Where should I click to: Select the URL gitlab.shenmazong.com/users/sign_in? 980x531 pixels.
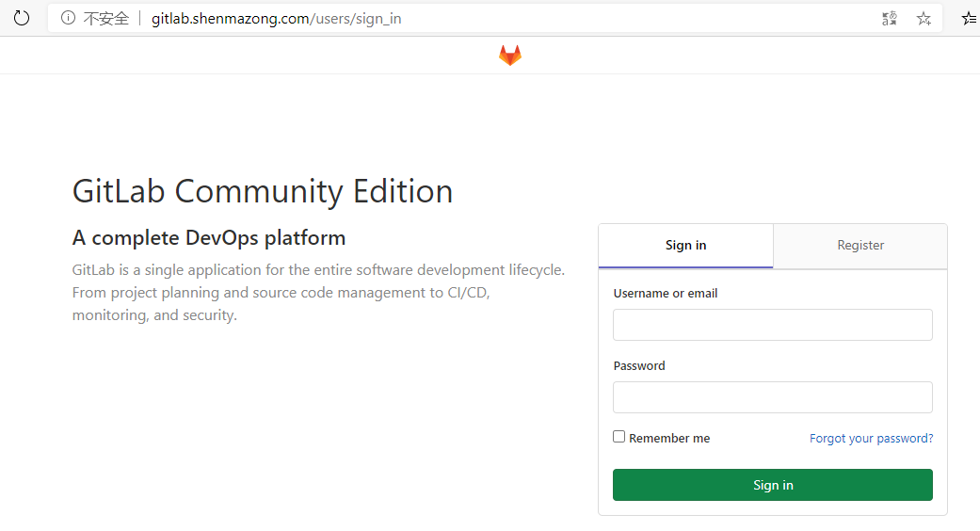pyautogui.click(x=276, y=19)
